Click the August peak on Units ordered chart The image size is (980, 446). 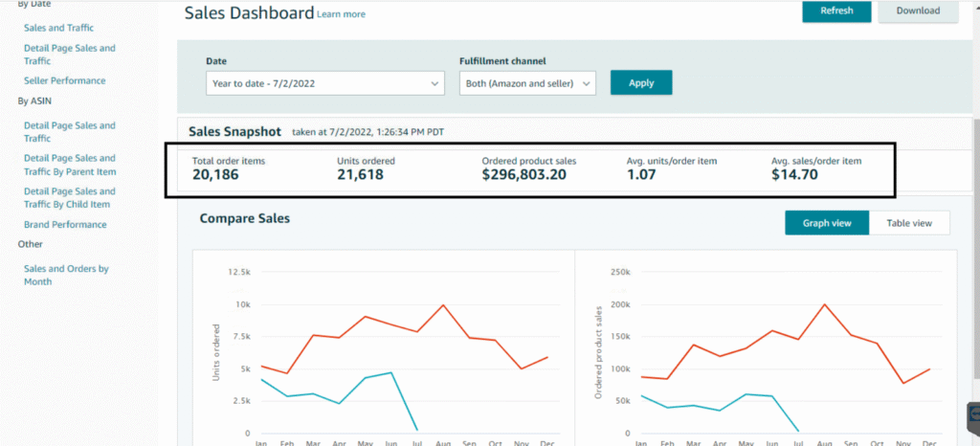(x=443, y=305)
